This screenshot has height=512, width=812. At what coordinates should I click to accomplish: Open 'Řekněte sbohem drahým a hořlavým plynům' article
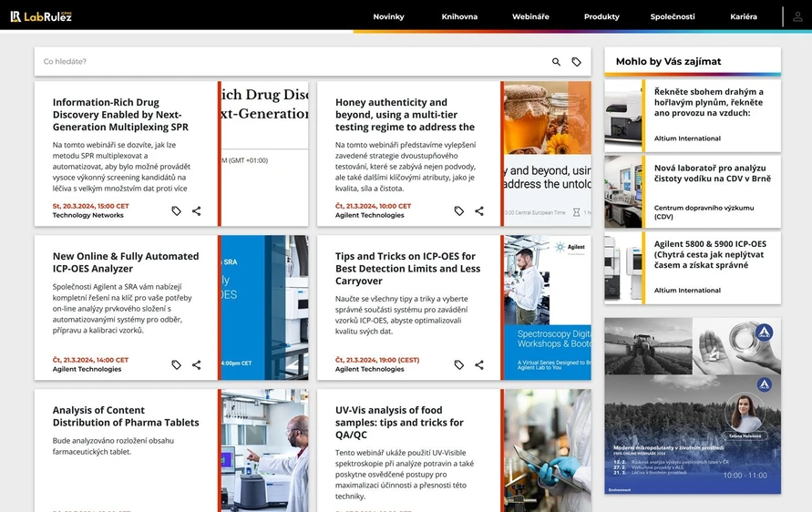[708, 103]
